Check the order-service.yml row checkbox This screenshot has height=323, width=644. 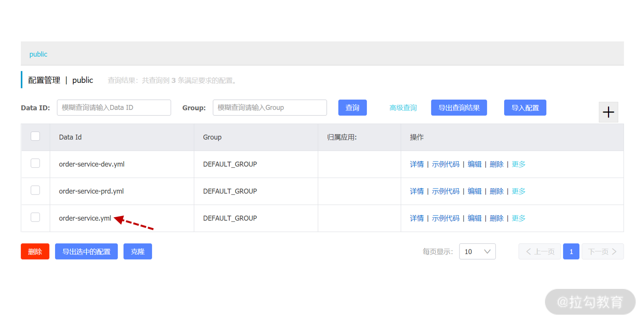click(x=35, y=217)
